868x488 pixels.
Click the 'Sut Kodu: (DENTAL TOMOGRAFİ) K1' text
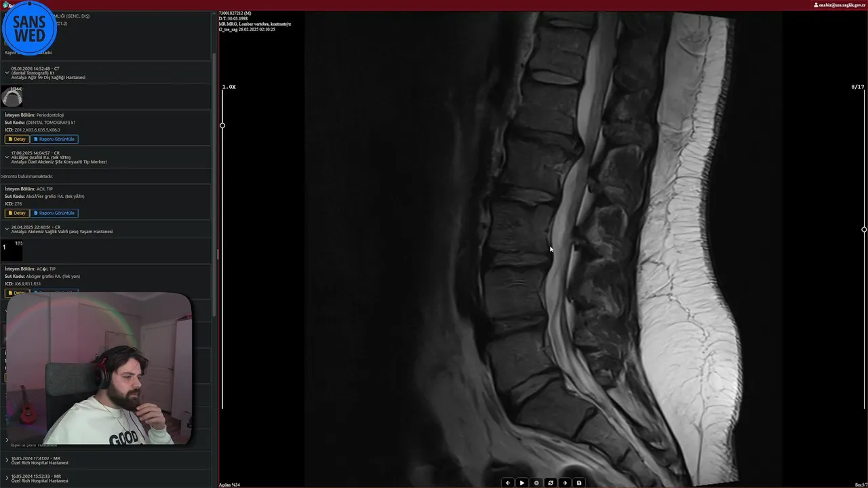[x=40, y=123]
